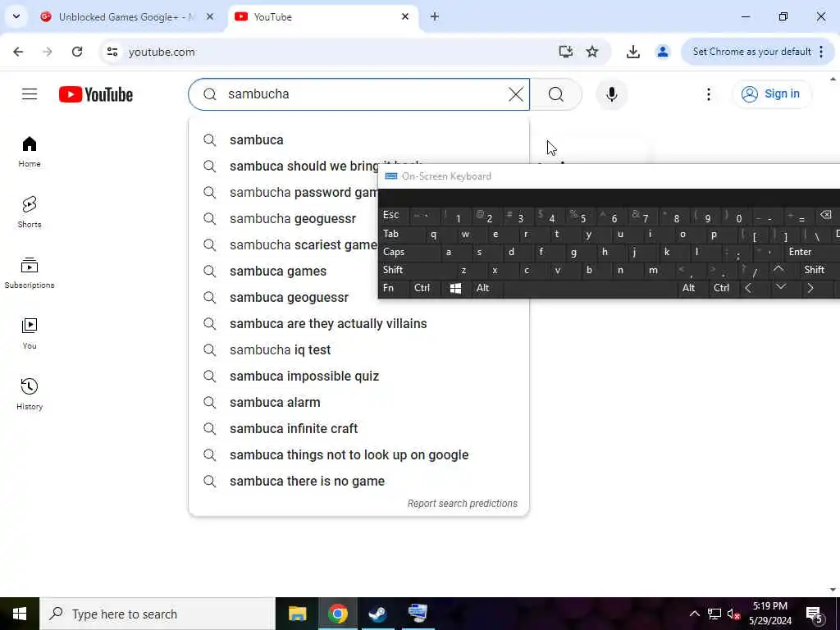The image size is (840, 630).
Task: Toggle left Alt key on On-Screen Keyboard
Action: [486, 288]
